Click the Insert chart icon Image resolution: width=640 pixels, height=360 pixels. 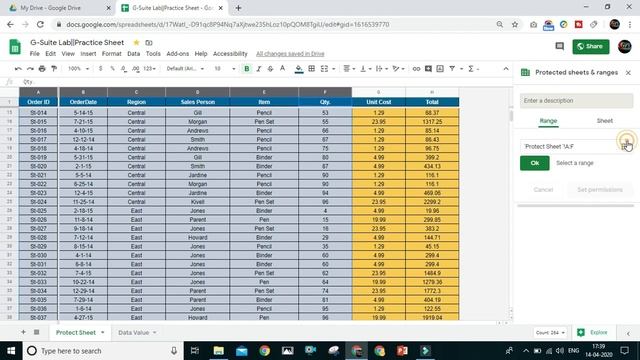[440, 69]
